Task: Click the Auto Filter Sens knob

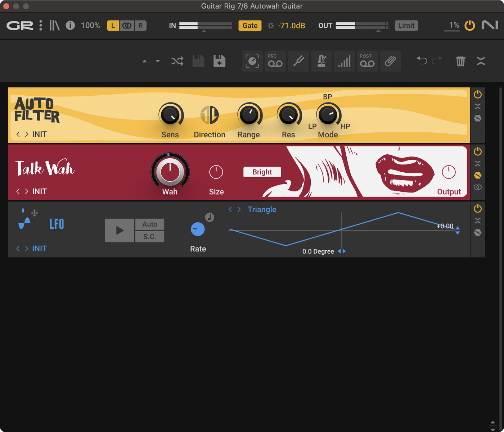Action: [171, 115]
